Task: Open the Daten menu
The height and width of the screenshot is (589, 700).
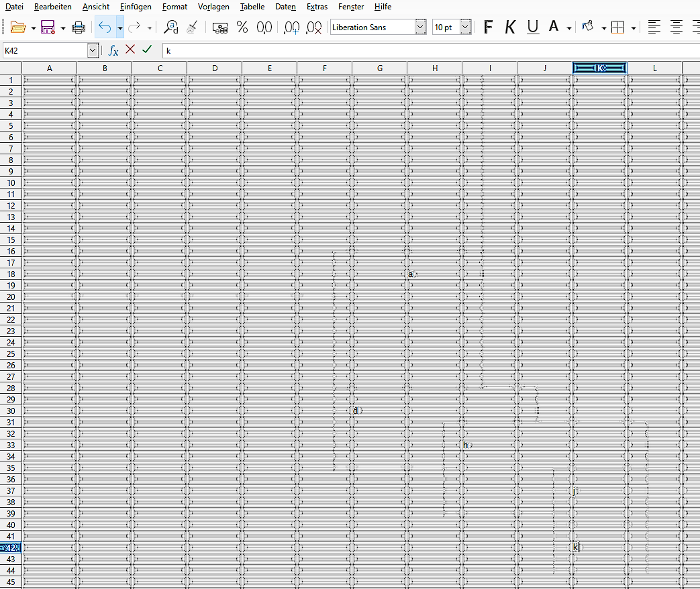Action: tap(285, 7)
